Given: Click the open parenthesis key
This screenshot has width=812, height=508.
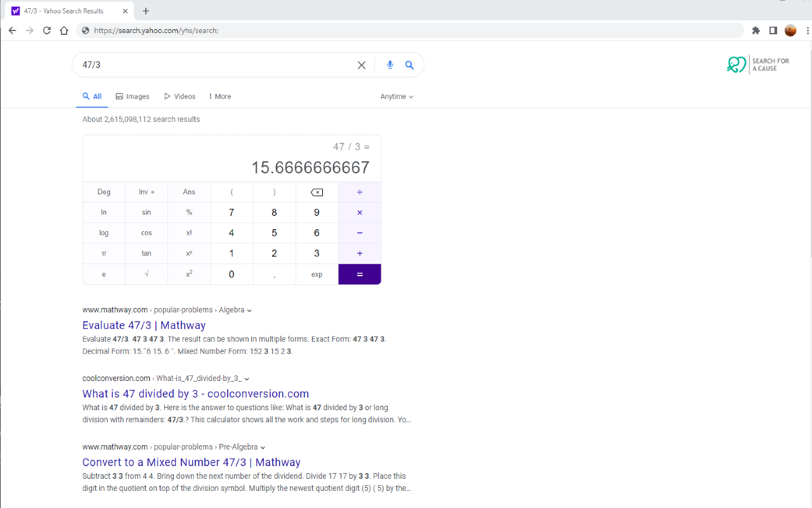Looking at the screenshot, I should (232, 192).
